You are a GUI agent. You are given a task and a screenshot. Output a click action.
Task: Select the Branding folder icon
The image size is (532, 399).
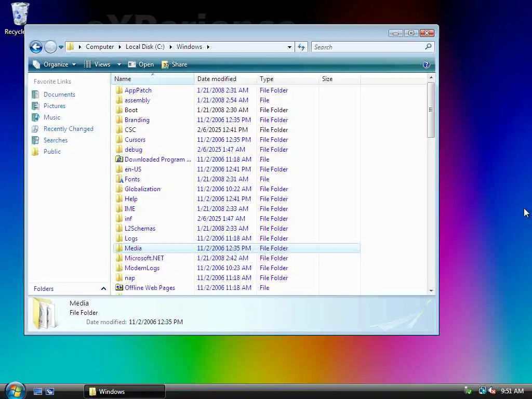[119, 120]
